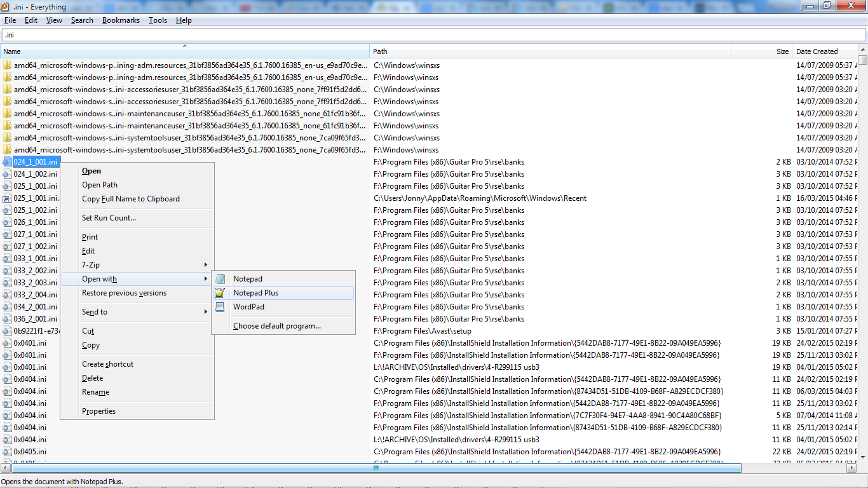The width and height of the screenshot is (868, 488).
Task: Open the Search menu
Action: (x=82, y=20)
